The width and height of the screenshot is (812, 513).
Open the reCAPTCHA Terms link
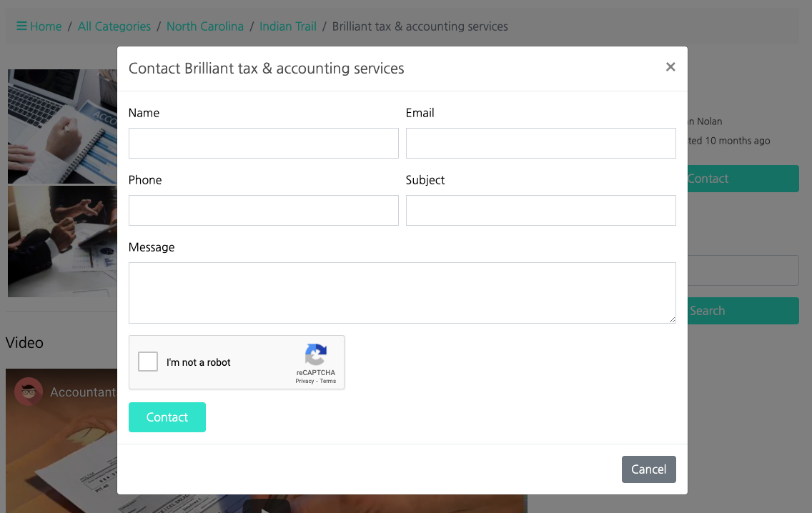[328, 381]
